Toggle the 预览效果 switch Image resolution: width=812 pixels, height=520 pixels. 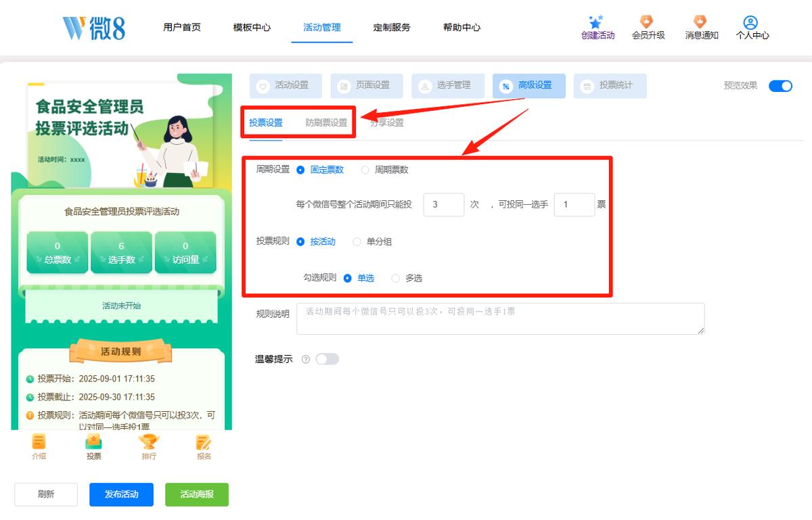coord(780,86)
